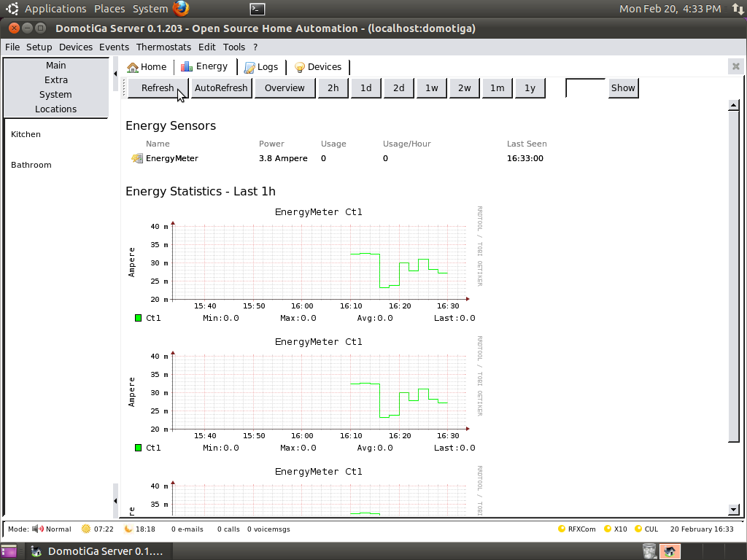The height and width of the screenshot is (560, 747).
Task: Open the Thermostats menu
Action: [x=163, y=47]
